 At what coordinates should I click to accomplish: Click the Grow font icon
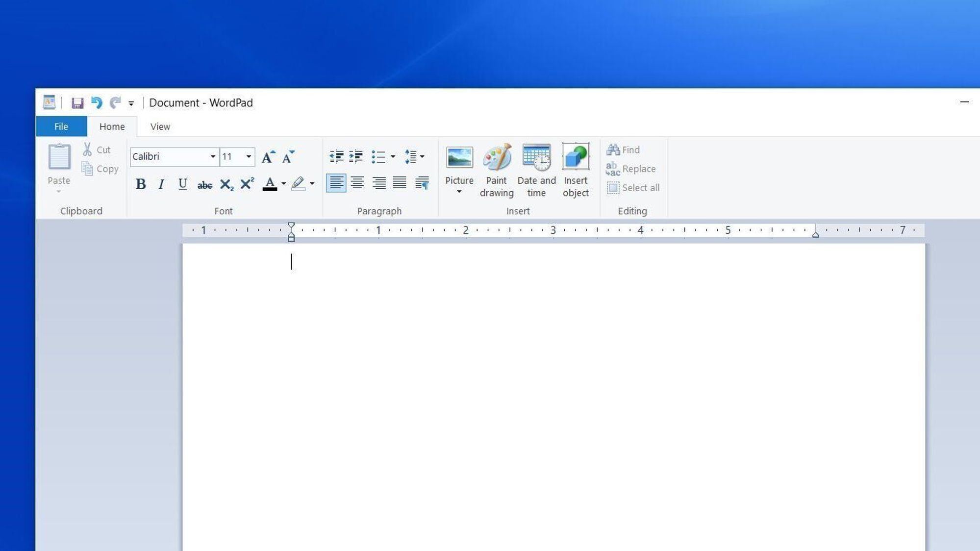(x=268, y=156)
